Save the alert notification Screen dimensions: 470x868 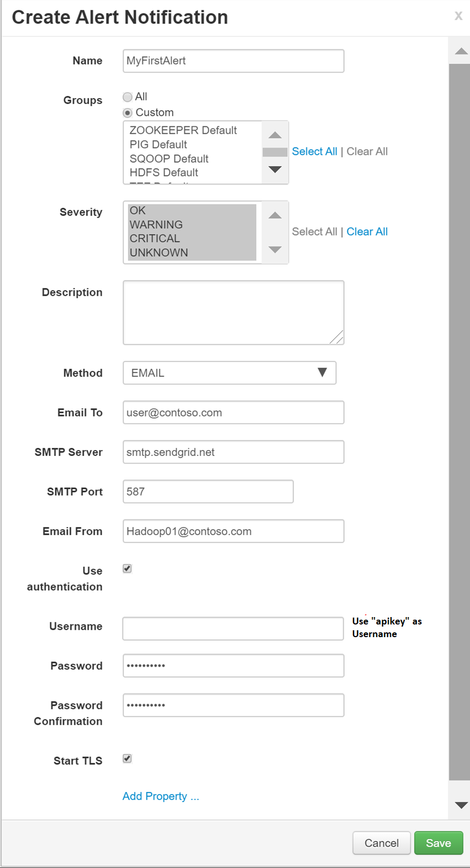click(x=438, y=843)
